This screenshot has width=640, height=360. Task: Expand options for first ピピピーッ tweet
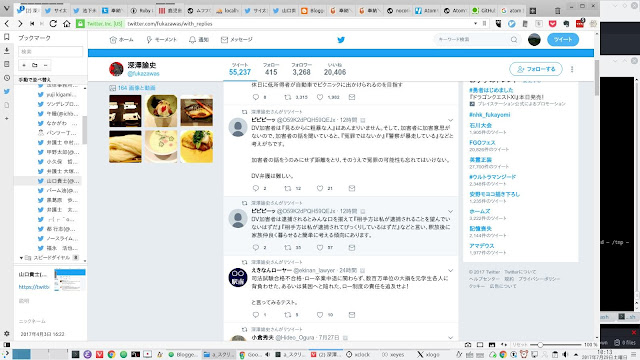450,120
